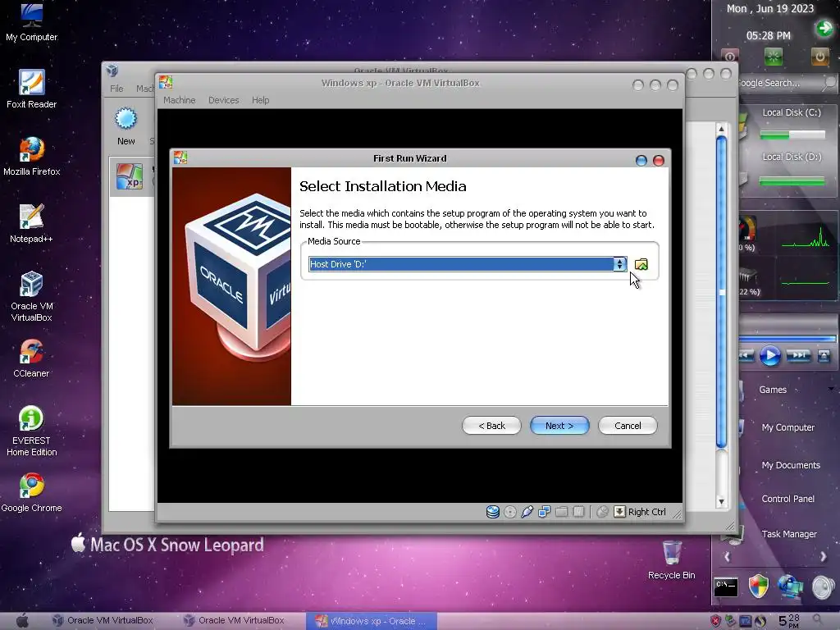Screen dimensions: 840x630
Task: Click the Windows security shield sidebar icon
Action: tap(759, 587)
